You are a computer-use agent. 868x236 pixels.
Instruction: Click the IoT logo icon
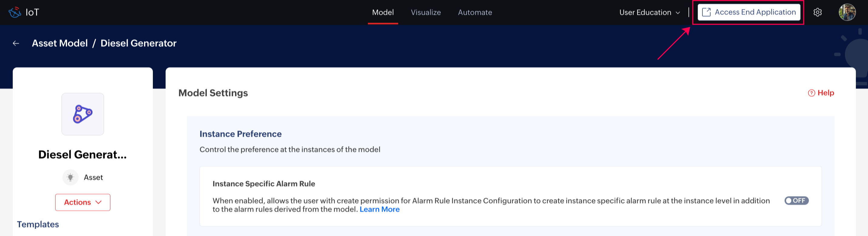point(15,12)
